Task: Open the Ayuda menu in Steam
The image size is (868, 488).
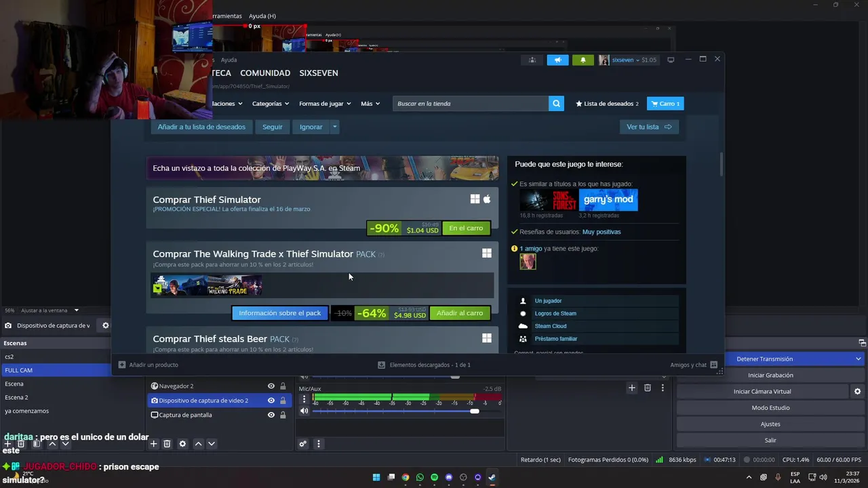Action: click(229, 60)
